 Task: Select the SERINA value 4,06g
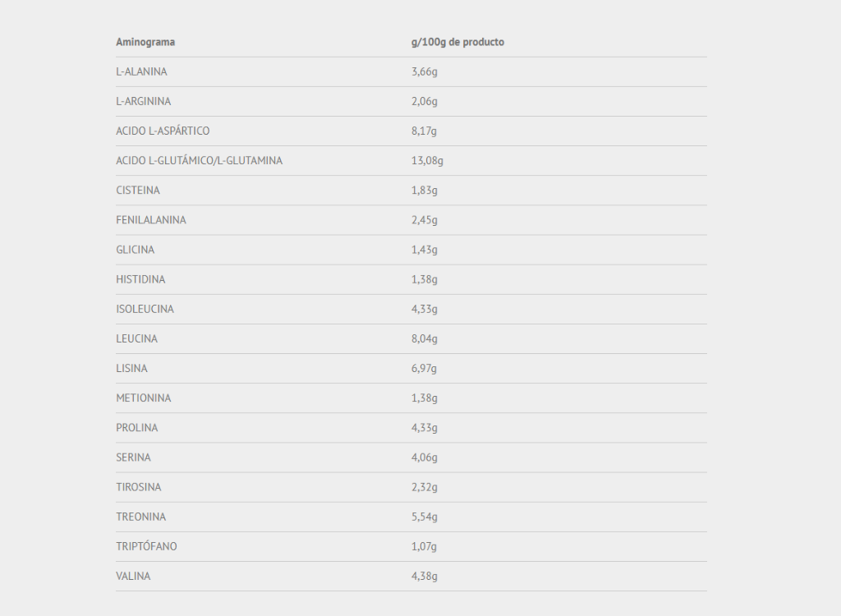pos(425,457)
